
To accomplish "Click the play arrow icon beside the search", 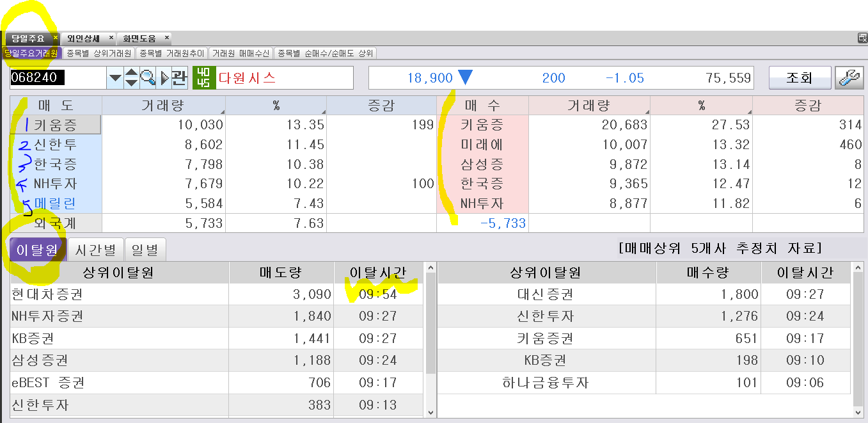I will click(164, 78).
